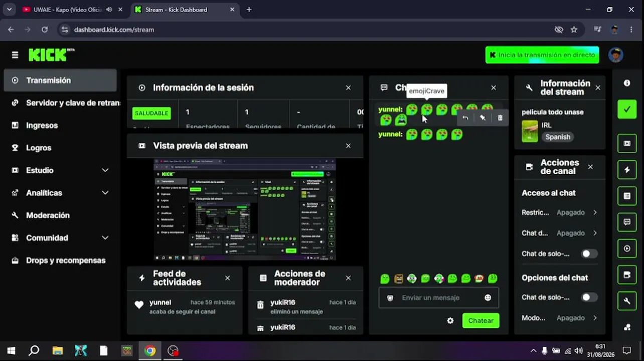
Task: Toggle the list widget icon in right sidebar
Action: [627, 196]
